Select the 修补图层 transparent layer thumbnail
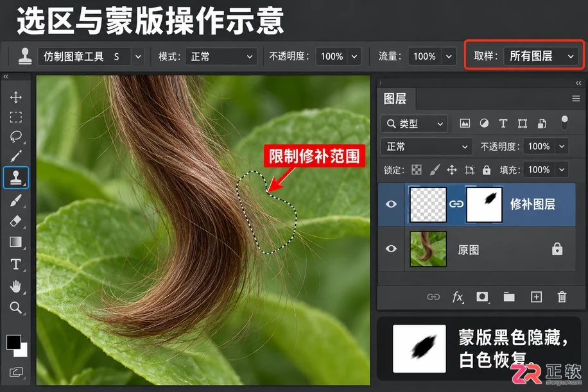The image size is (588, 392). [428, 205]
